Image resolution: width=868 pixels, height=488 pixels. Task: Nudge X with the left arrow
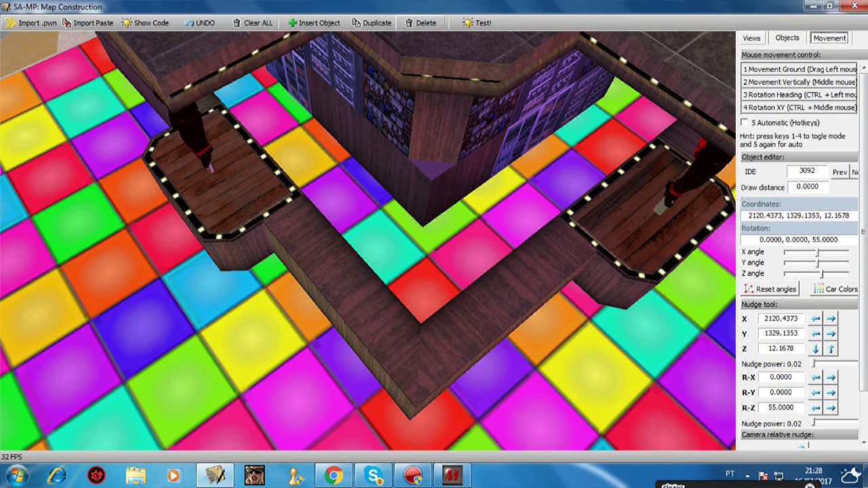coord(816,319)
